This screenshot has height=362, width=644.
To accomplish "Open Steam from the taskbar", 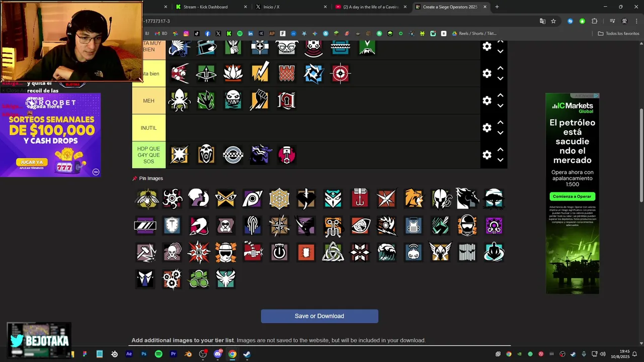I will [x=247, y=354].
